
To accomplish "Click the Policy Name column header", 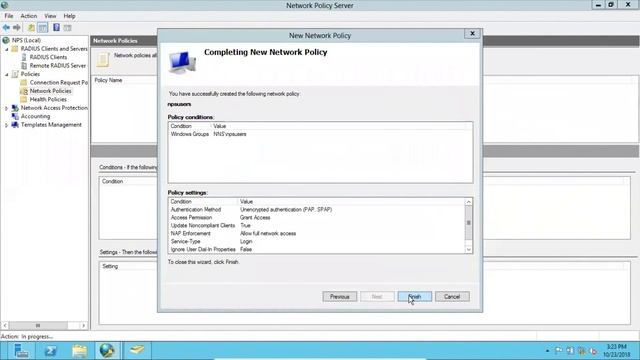I will 109,80.
